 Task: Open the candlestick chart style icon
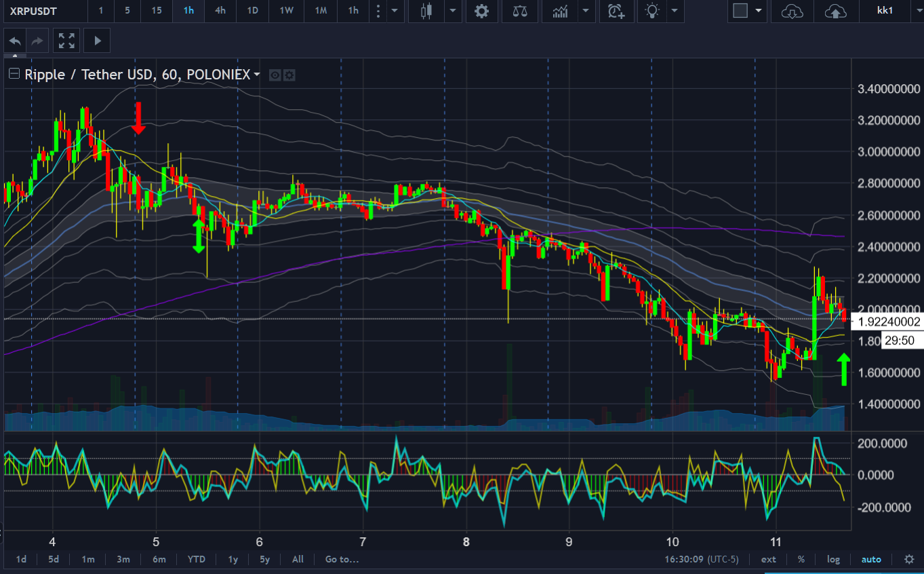(x=426, y=11)
